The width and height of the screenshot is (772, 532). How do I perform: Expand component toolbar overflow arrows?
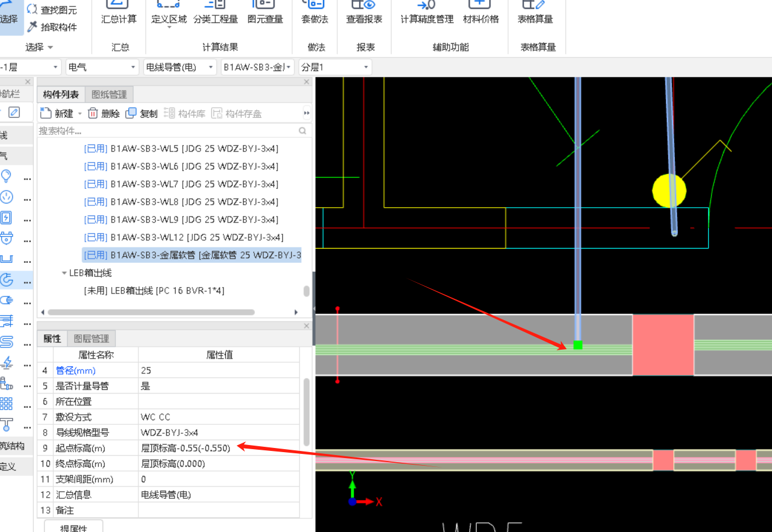coord(306,113)
